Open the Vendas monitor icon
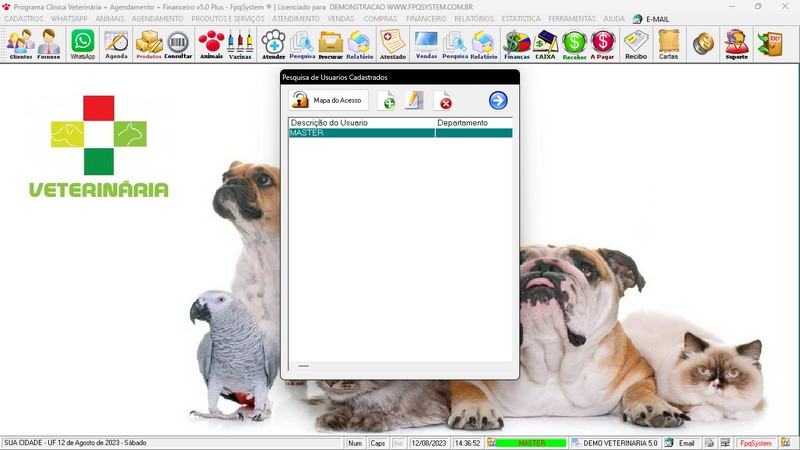Image resolution: width=800 pixels, height=450 pixels. point(426,44)
